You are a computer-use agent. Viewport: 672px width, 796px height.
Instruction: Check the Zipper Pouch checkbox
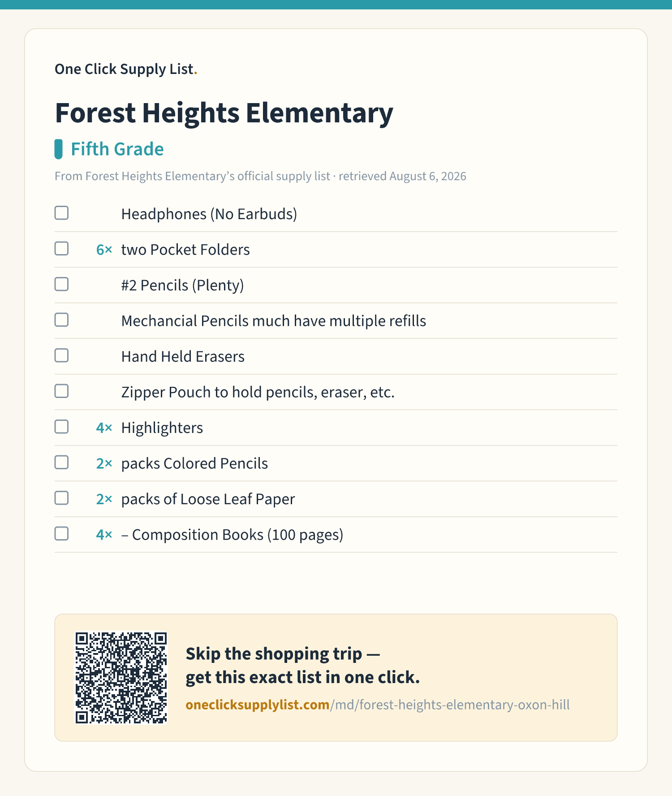[x=61, y=391]
